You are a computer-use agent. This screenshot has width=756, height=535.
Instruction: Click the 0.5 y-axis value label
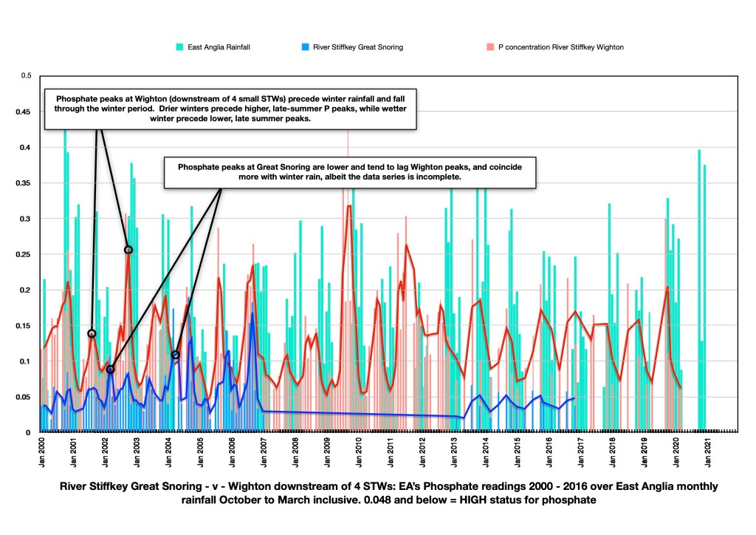26,75
